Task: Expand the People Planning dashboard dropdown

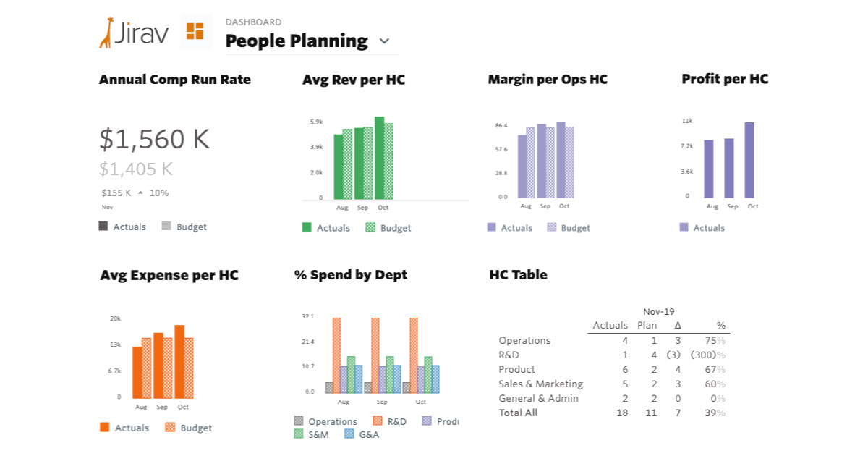Action: coord(384,41)
